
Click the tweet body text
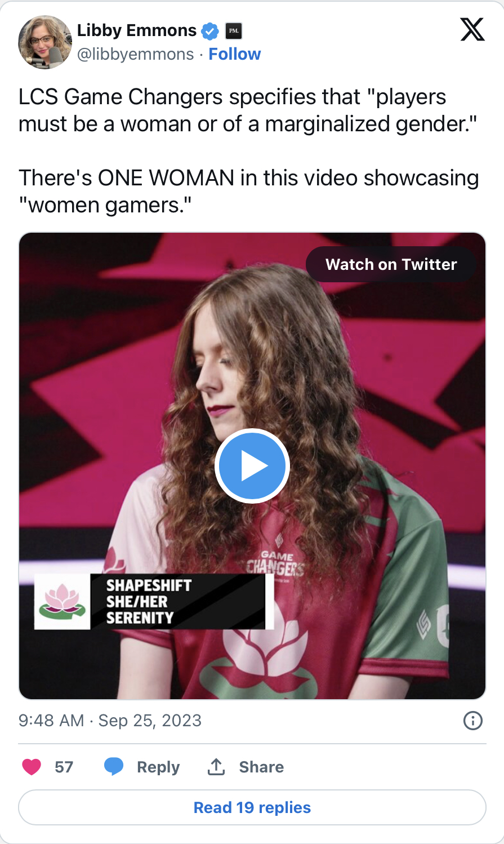[x=249, y=151]
